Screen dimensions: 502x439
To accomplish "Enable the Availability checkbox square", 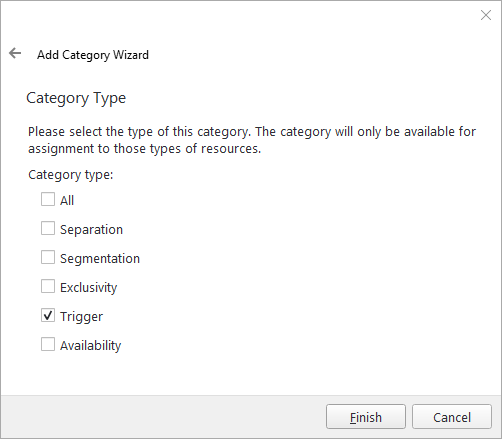I will coord(48,344).
